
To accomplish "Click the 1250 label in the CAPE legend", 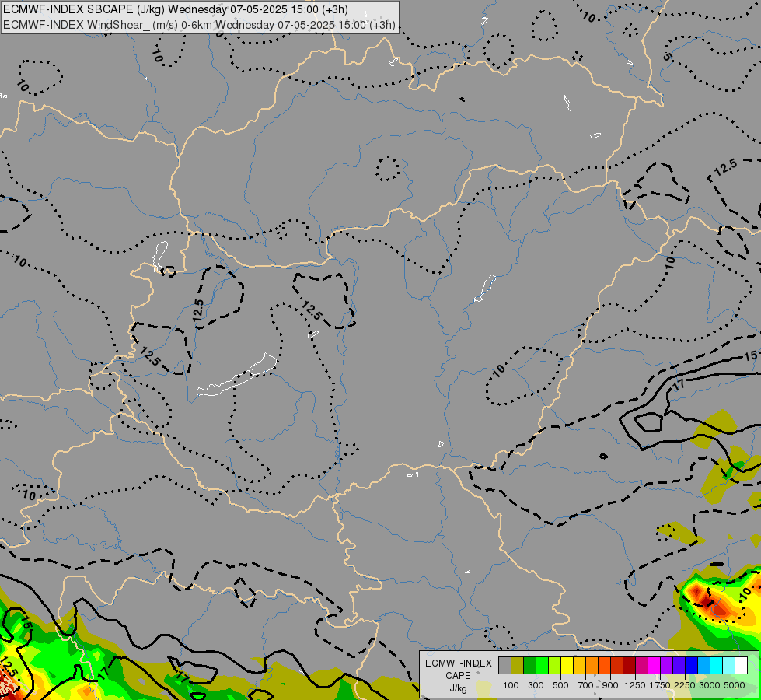I will click(x=635, y=685).
